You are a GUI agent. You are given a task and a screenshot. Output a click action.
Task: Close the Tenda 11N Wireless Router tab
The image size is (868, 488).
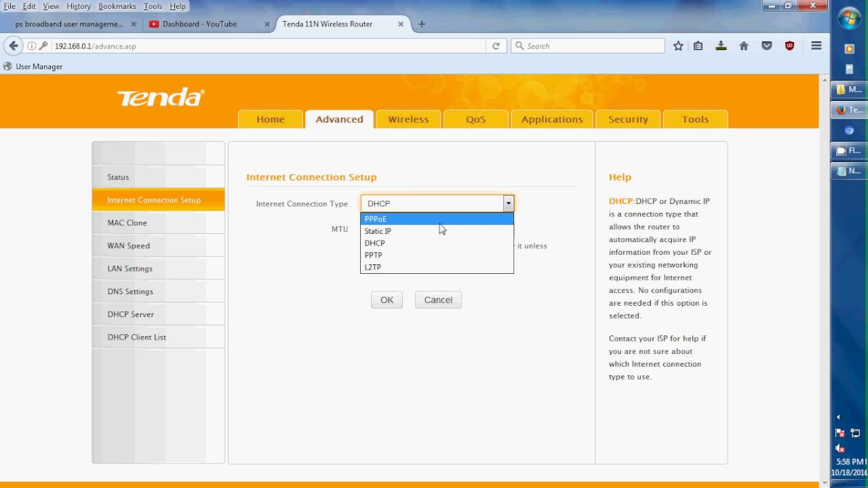401,24
